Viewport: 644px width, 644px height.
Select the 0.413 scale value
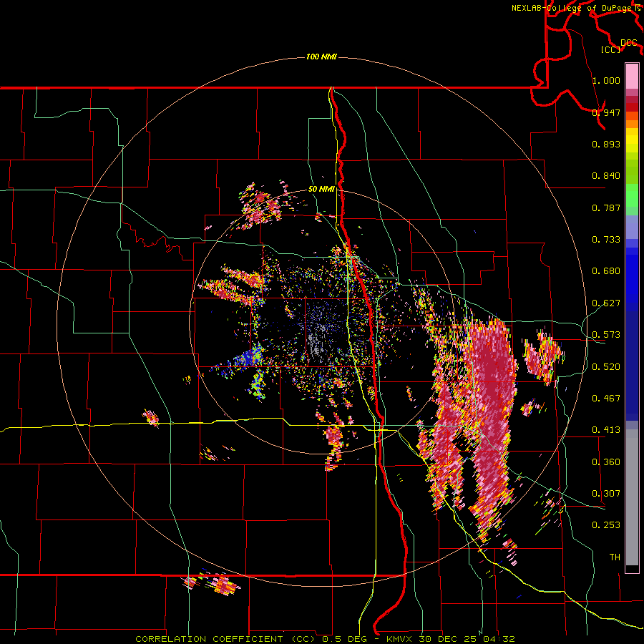(606, 430)
